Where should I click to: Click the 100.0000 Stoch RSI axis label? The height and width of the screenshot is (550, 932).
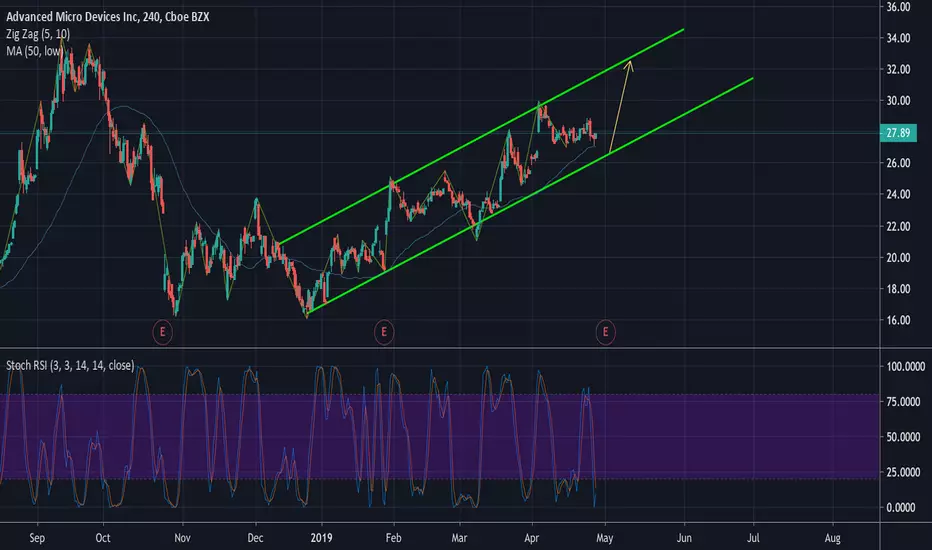(905, 367)
